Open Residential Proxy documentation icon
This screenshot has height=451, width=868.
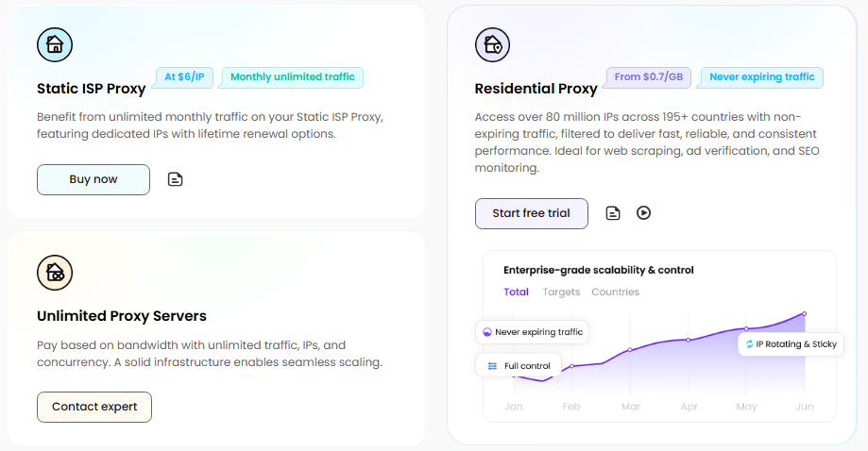613,213
